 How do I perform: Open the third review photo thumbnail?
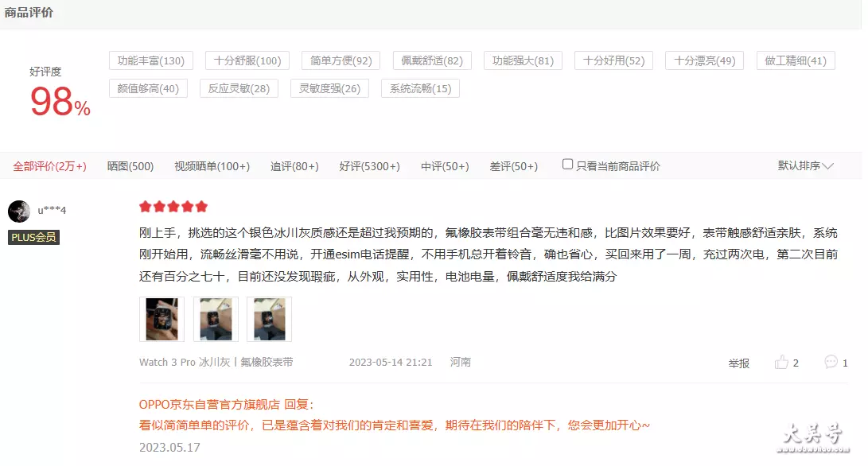269,320
